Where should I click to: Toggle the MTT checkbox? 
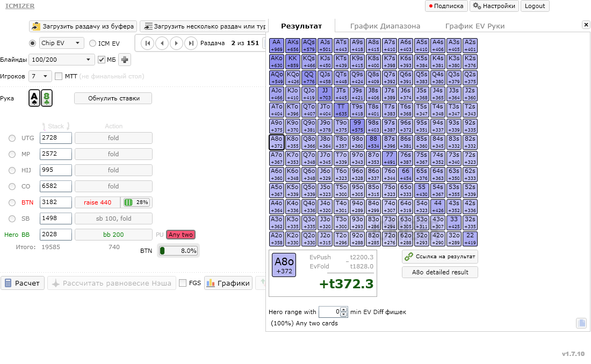pos(59,76)
